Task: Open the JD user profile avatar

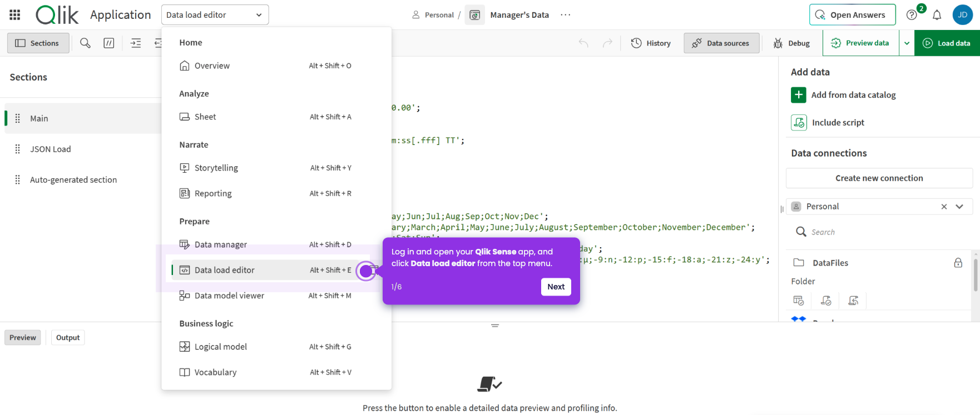Action: pyautogui.click(x=962, y=15)
